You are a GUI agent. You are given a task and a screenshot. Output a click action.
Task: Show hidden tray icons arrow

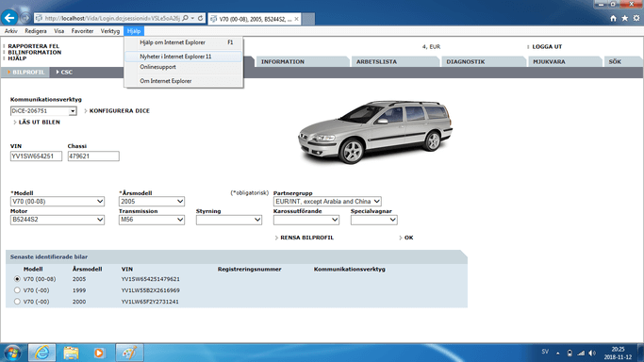[558, 353]
